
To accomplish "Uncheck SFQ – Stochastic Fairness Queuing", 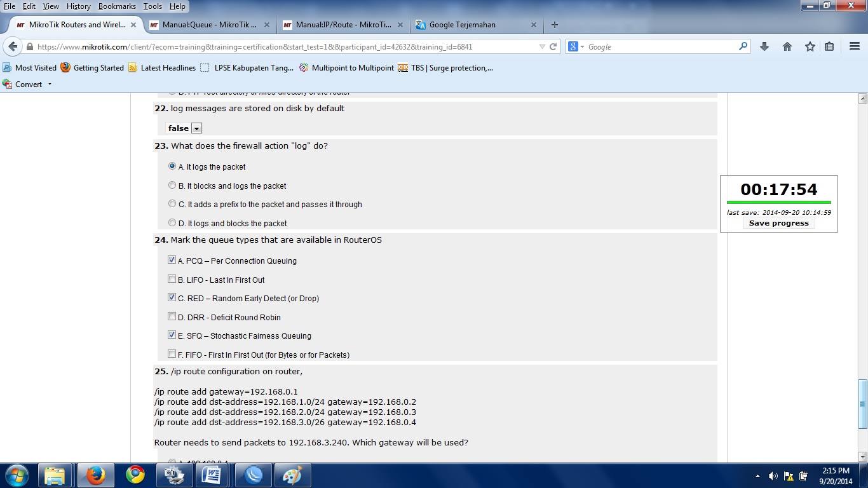I will click(x=172, y=335).
